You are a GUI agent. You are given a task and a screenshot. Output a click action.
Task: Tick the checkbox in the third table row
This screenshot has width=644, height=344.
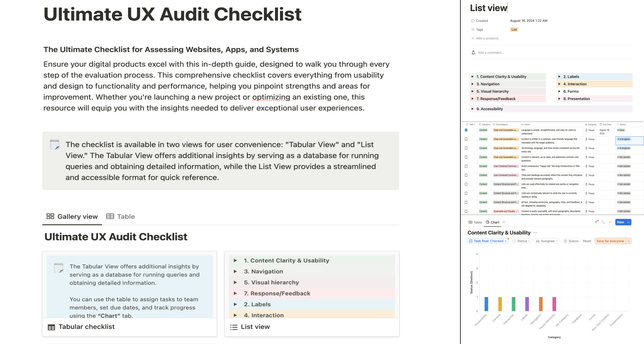click(466, 148)
